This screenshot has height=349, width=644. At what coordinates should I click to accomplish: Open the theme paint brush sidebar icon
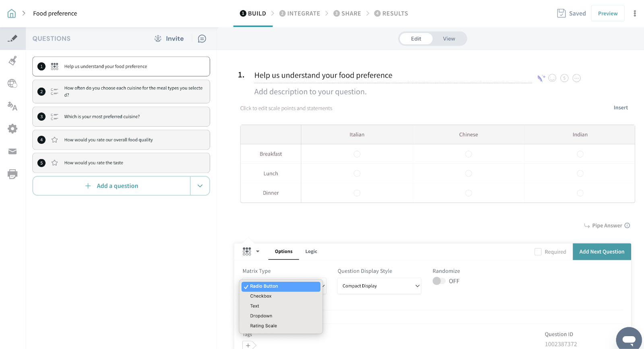(12, 61)
